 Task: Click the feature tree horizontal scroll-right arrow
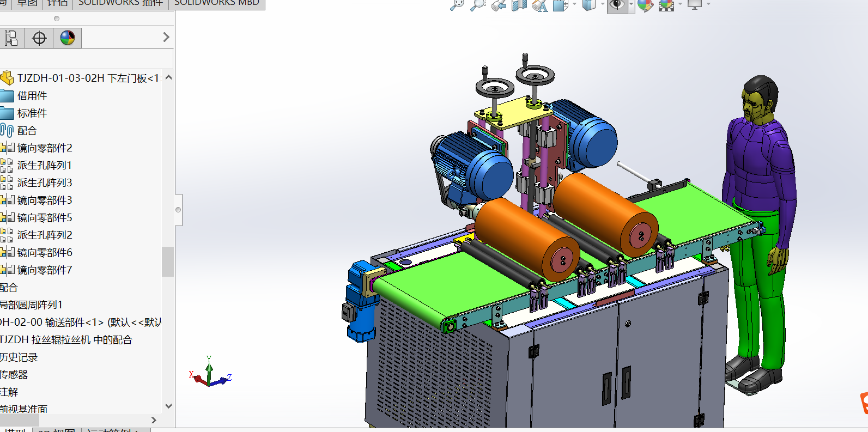point(154,420)
